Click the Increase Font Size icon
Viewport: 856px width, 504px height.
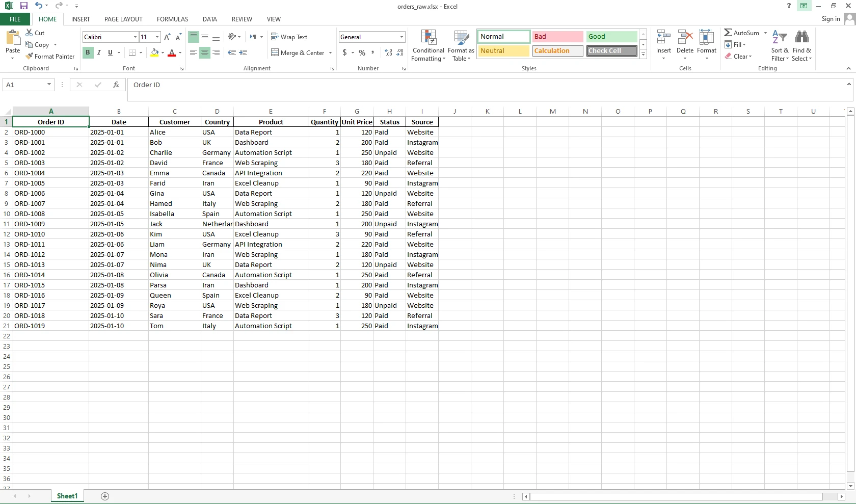[167, 37]
